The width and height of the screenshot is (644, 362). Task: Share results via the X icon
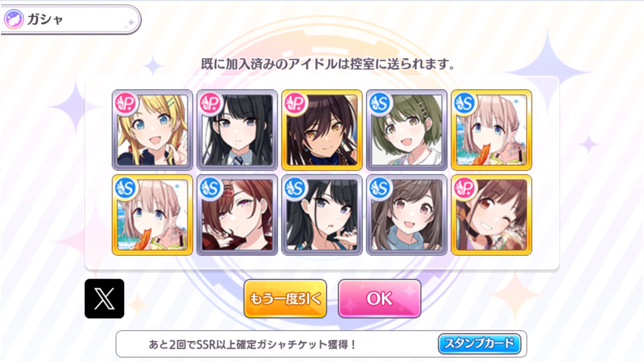pos(104,299)
